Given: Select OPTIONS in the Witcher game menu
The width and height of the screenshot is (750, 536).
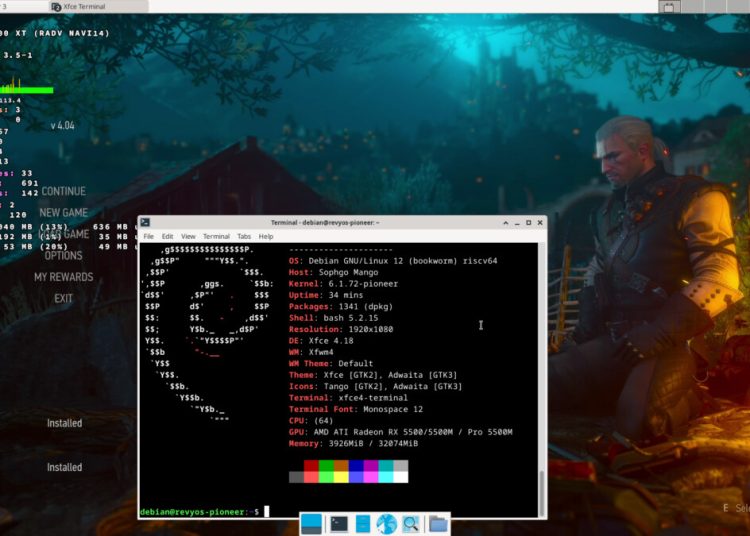Looking at the screenshot, I should pyautogui.click(x=64, y=256).
